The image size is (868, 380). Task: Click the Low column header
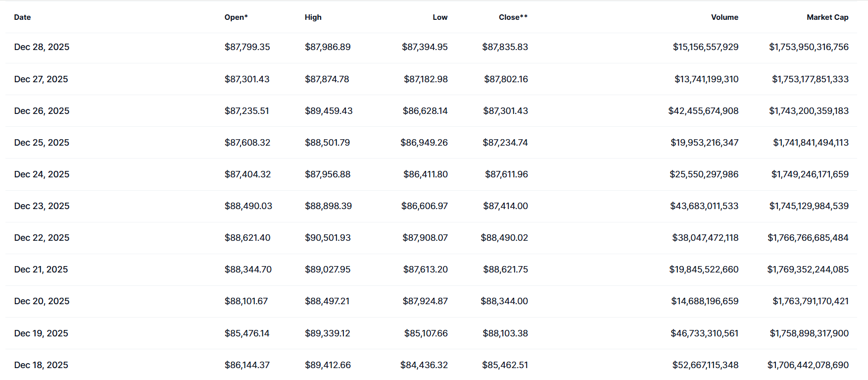click(x=439, y=17)
